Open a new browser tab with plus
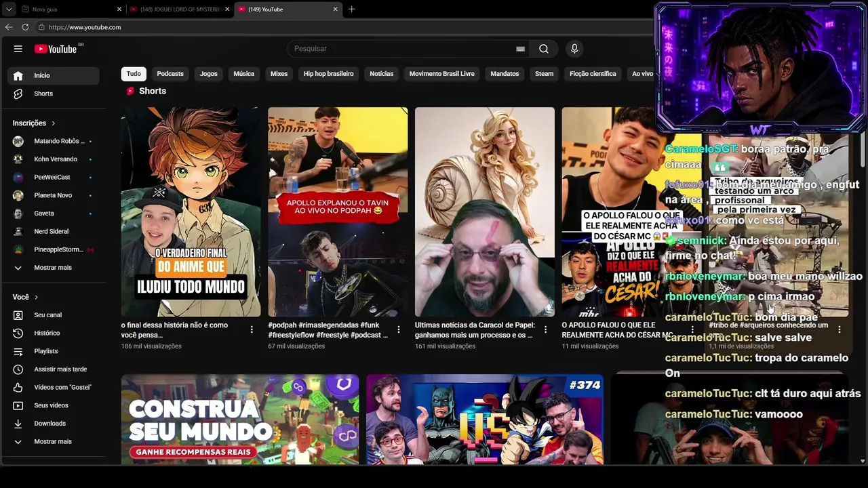 pyautogui.click(x=351, y=9)
